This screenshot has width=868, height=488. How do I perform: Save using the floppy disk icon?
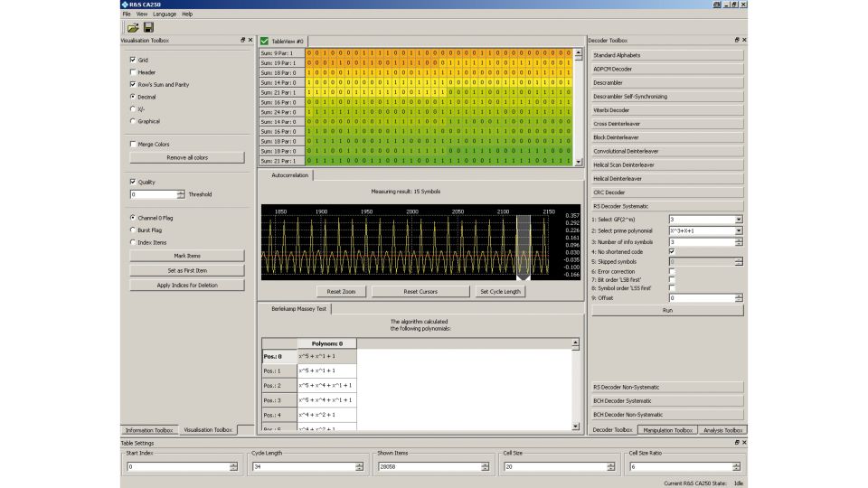click(x=148, y=27)
